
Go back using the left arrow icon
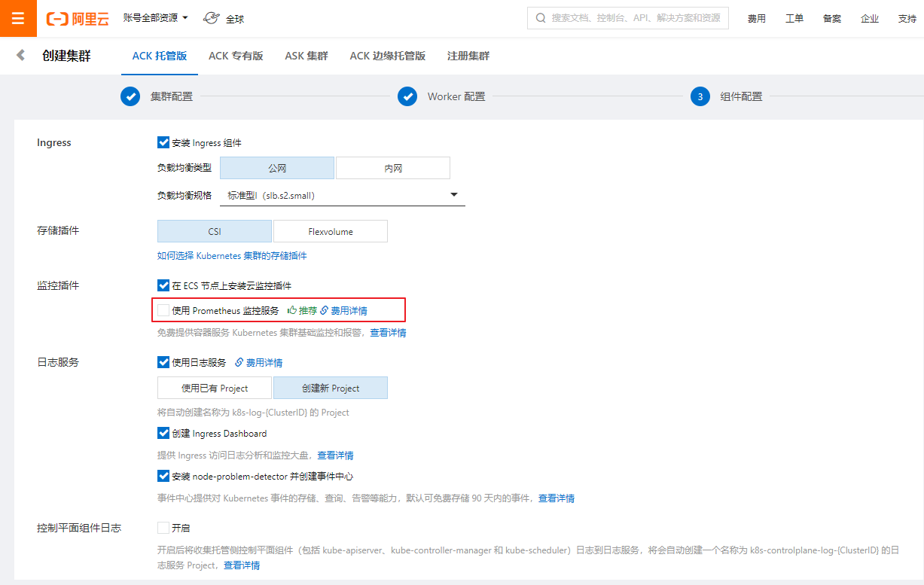[20, 55]
